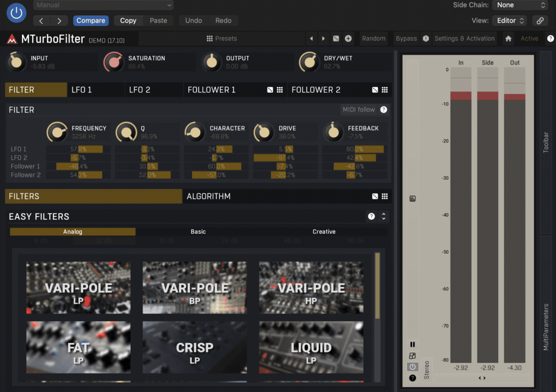
Task: Open the View Editor dropdown
Action: pyautogui.click(x=510, y=20)
